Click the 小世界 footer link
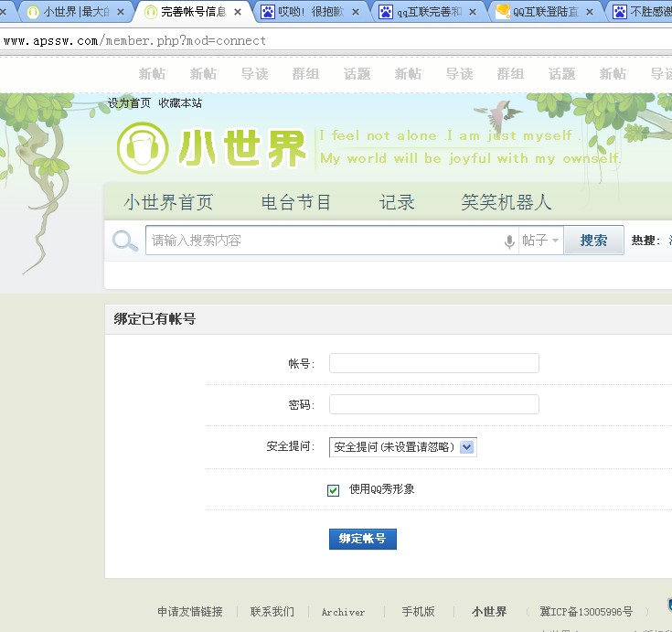The image size is (672, 632). coord(489,611)
